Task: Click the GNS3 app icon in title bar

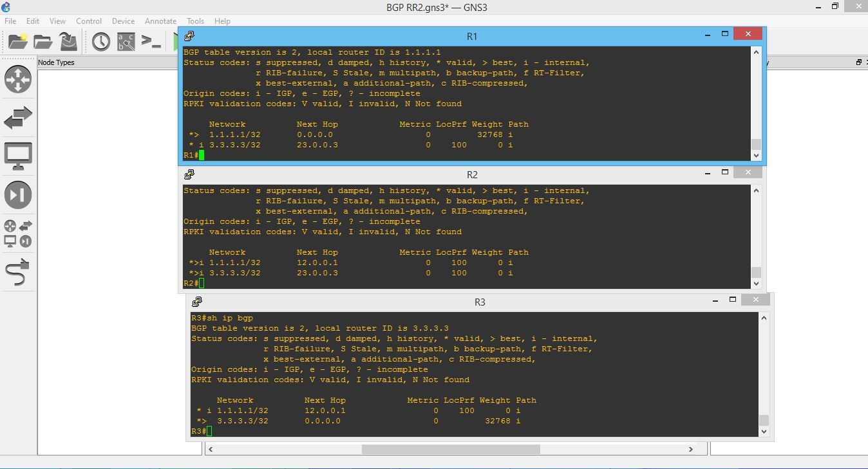Action: [x=6, y=7]
